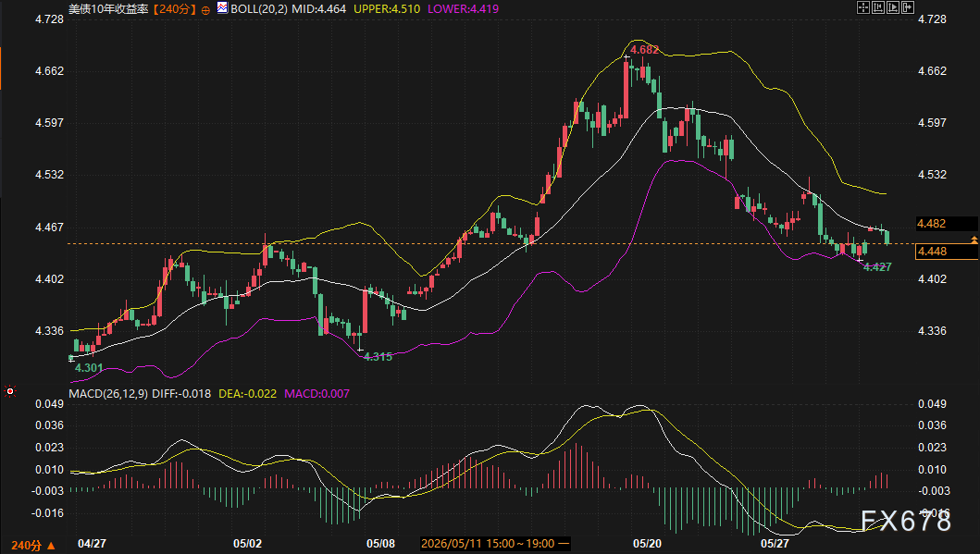Image resolution: width=980 pixels, height=554 pixels.
Task: Click the small orange arrow above price 4.448
Action: [x=974, y=240]
